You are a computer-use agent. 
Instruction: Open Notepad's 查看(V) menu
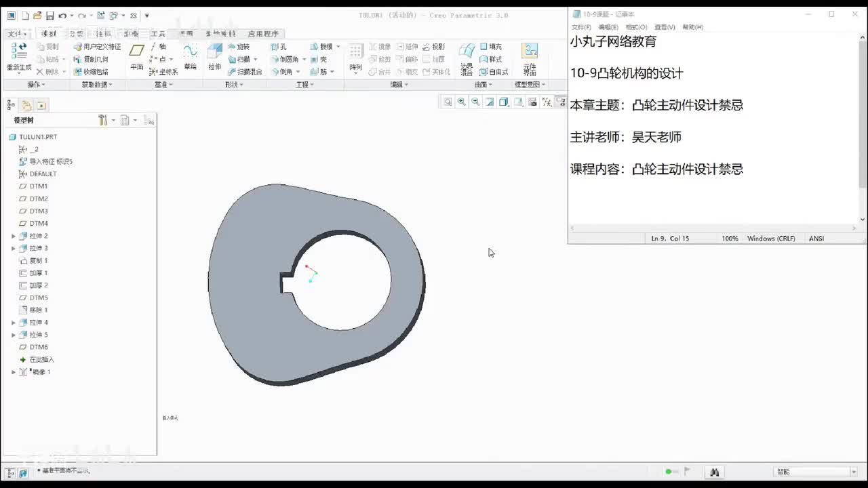[665, 27]
